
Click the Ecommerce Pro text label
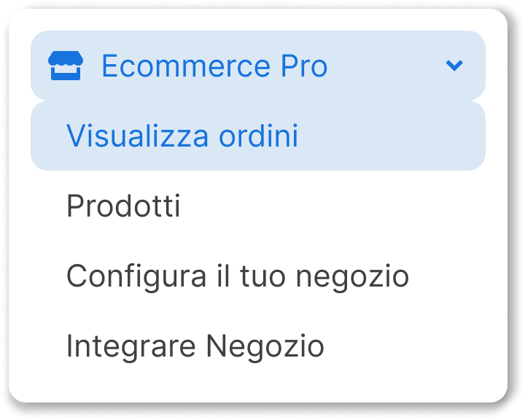(214, 66)
